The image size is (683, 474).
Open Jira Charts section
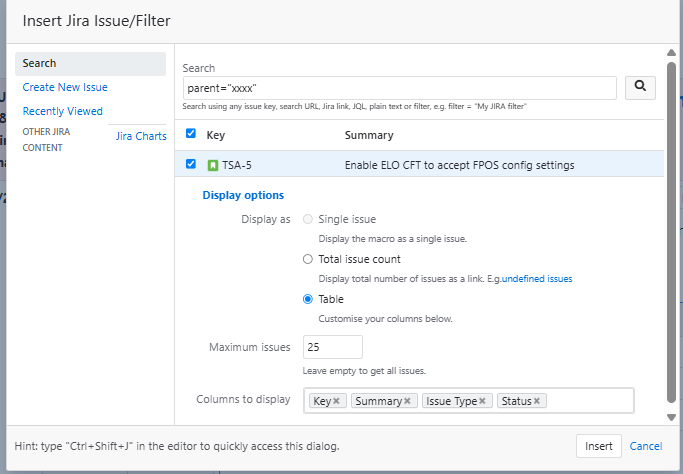pyautogui.click(x=141, y=136)
